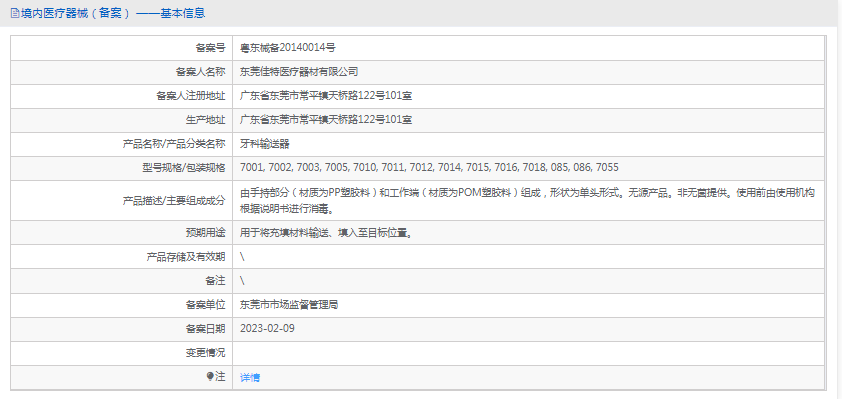Click the 预期用途 label
The width and height of the screenshot is (842, 399).
206,233
